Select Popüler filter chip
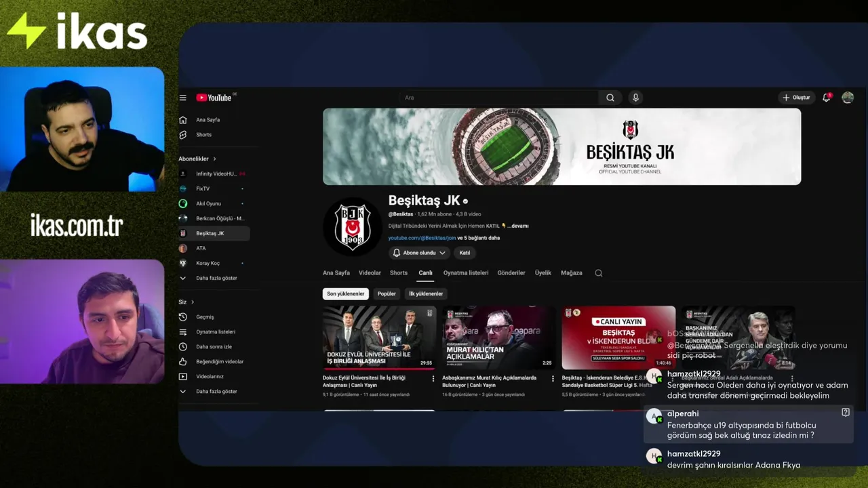 pyautogui.click(x=387, y=293)
